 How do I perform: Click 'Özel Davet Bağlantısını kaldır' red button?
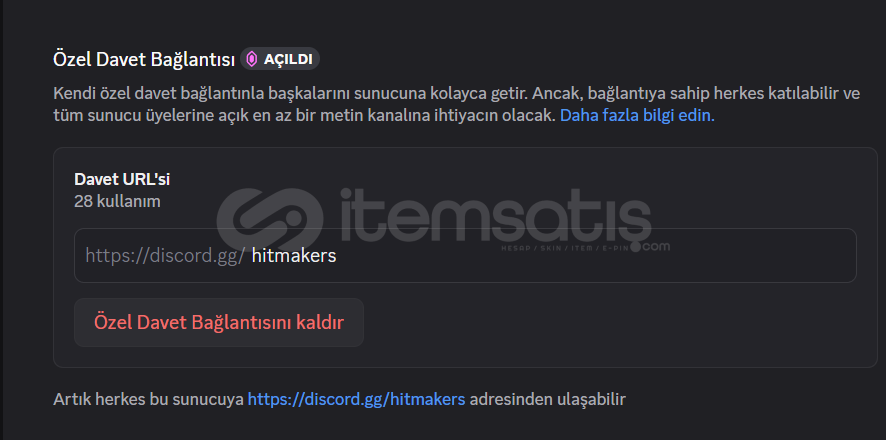tap(219, 323)
